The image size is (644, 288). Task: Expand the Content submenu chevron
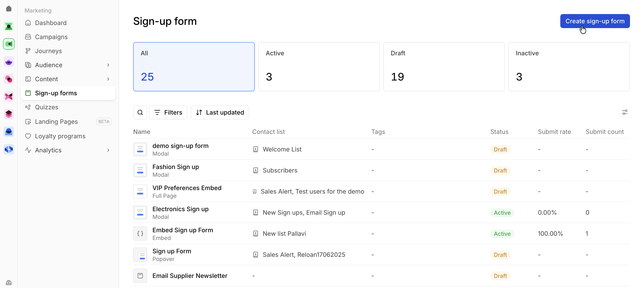(x=108, y=79)
